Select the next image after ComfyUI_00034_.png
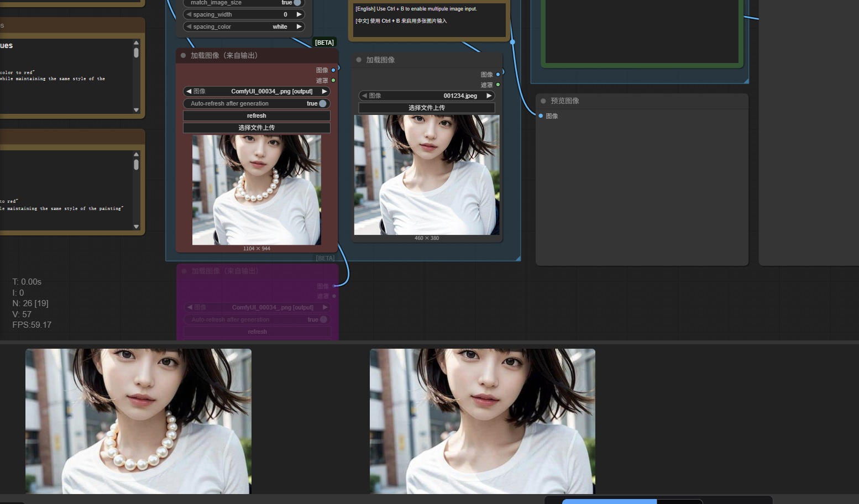859x504 pixels. pyautogui.click(x=324, y=91)
